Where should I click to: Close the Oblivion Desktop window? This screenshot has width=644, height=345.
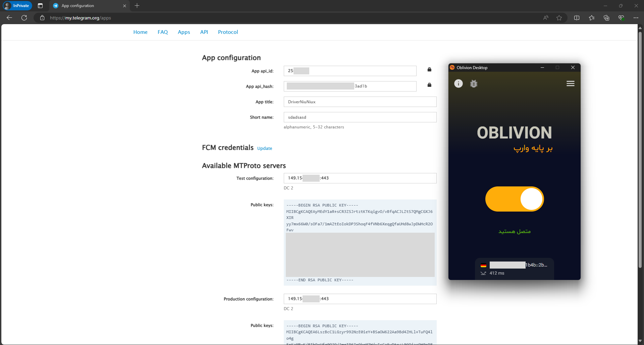click(x=573, y=67)
